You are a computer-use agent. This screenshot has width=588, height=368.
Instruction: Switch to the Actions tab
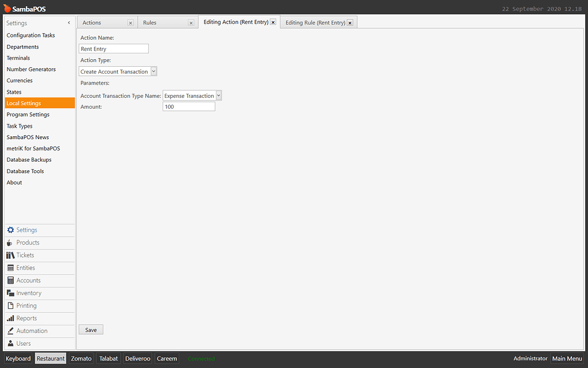pos(98,22)
